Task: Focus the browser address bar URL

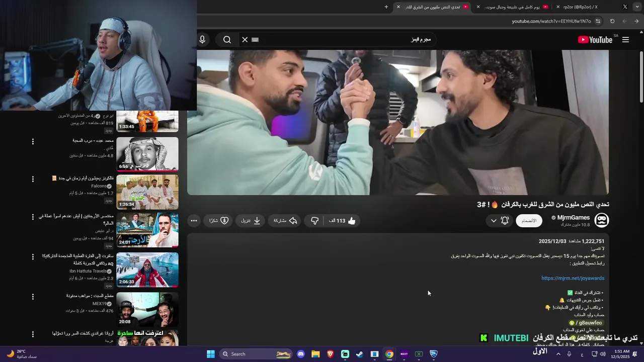Action: pos(551,21)
